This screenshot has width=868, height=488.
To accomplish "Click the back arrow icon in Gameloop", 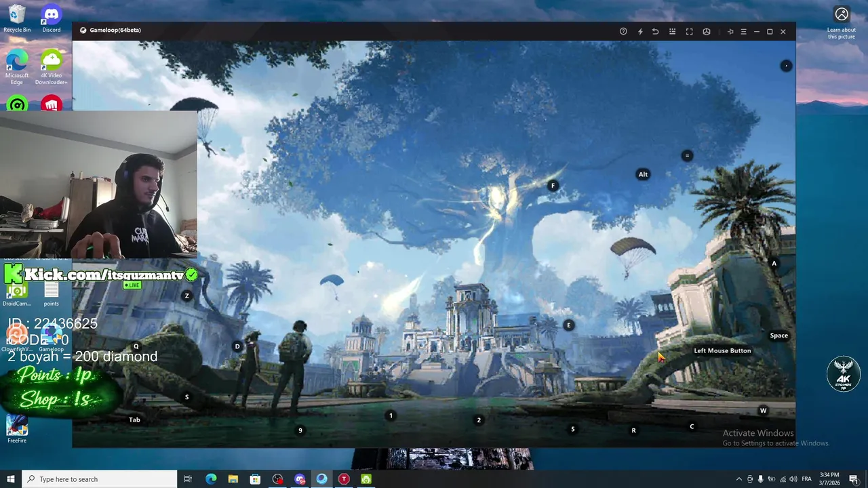I will [x=656, y=31].
